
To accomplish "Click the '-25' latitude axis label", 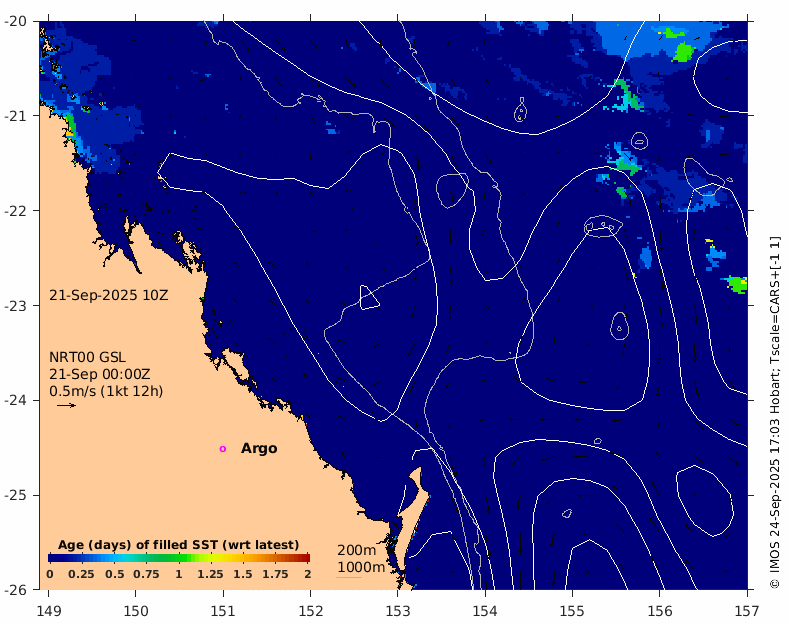I will pos(15,495).
